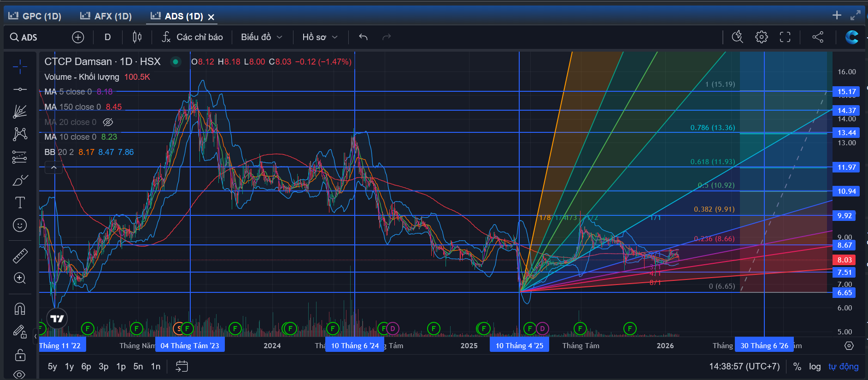
Task: Select the crosshair cursor tool
Action: (x=20, y=67)
